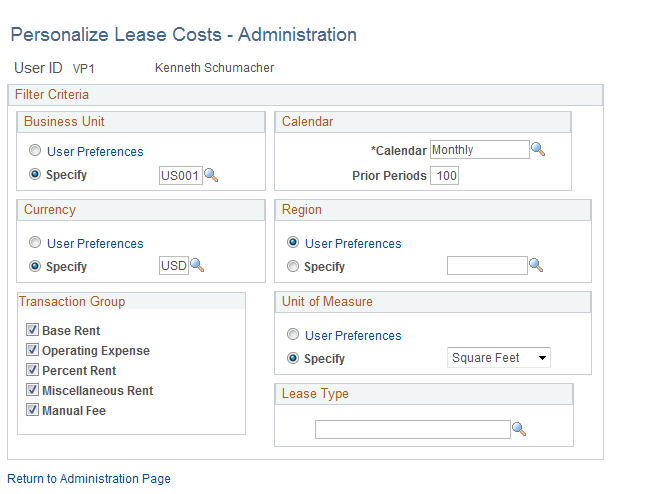Select User Preferences radio under Currency
661x494 pixels.
coord(36,243)
